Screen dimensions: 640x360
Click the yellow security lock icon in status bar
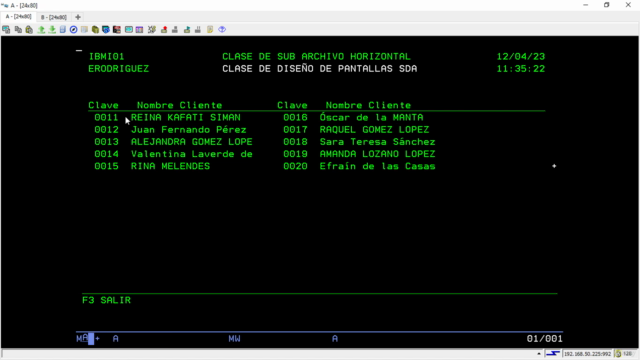coord(618,353)
